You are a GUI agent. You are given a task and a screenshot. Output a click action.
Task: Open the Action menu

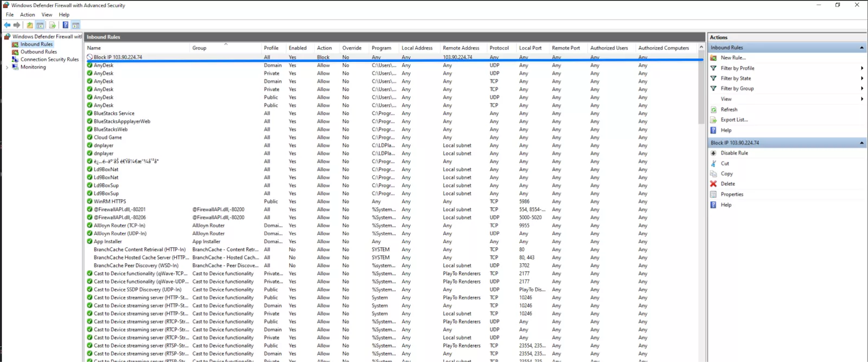click(28, 15)
